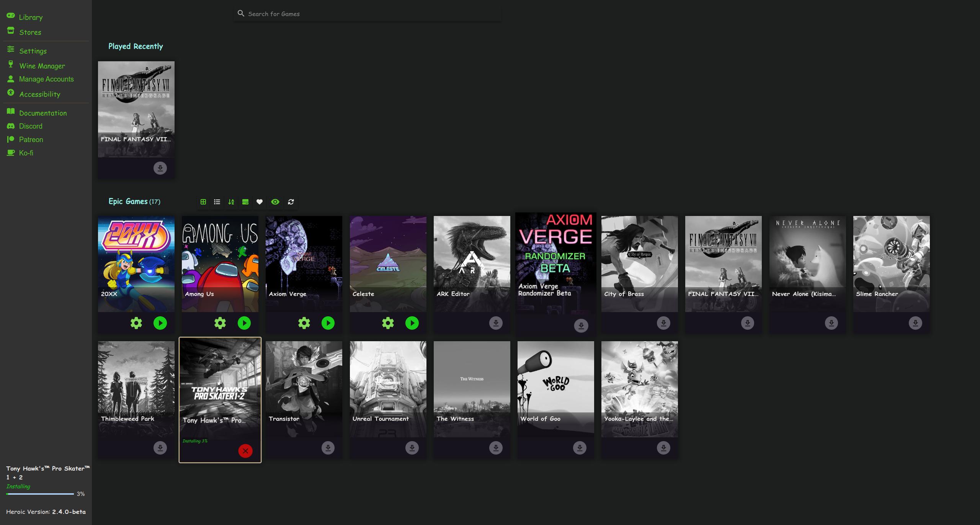Download World of Goo
The image size is (980, 525).
coord(580,448)
